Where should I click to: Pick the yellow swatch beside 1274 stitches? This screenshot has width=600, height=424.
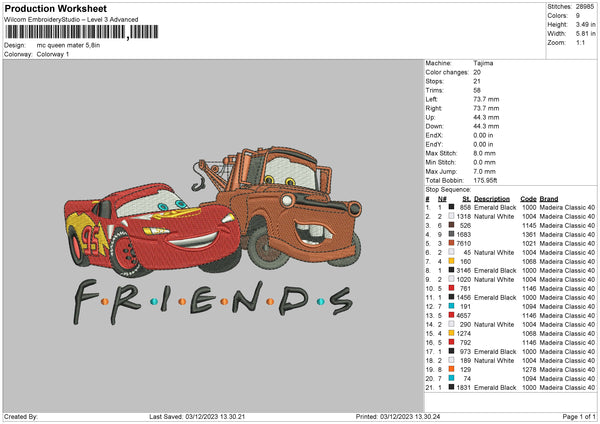click(x=452, y=333)
